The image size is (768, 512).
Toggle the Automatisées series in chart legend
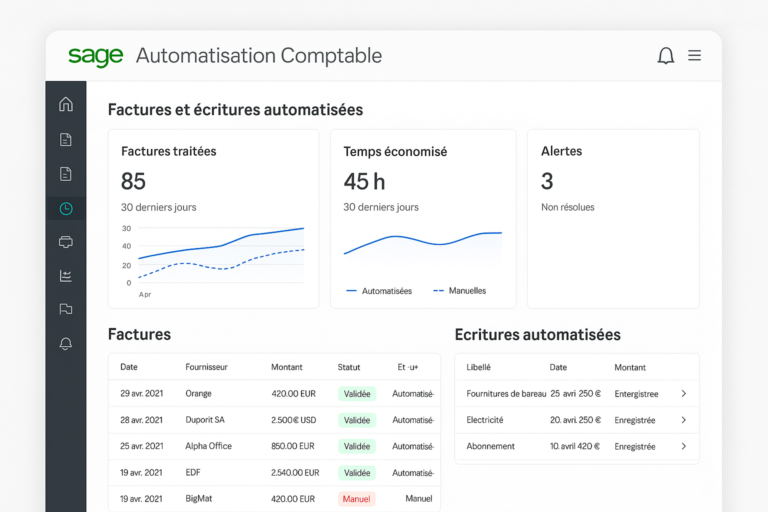pyautogui.click(x=379, y=291)
